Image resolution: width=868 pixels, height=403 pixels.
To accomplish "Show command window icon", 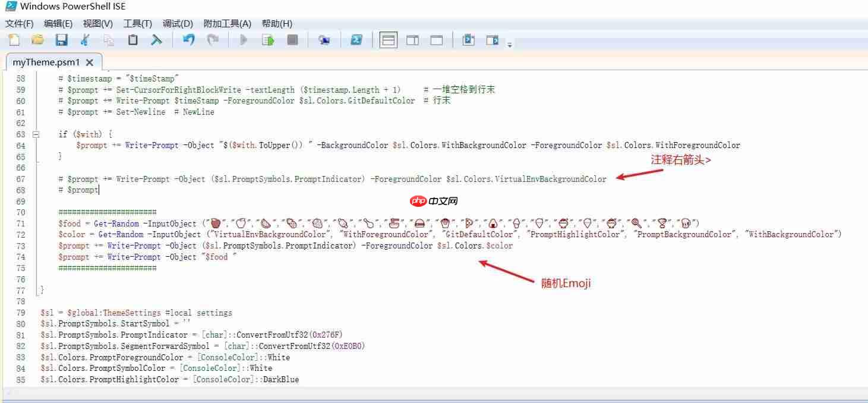I will click(469, 40).
